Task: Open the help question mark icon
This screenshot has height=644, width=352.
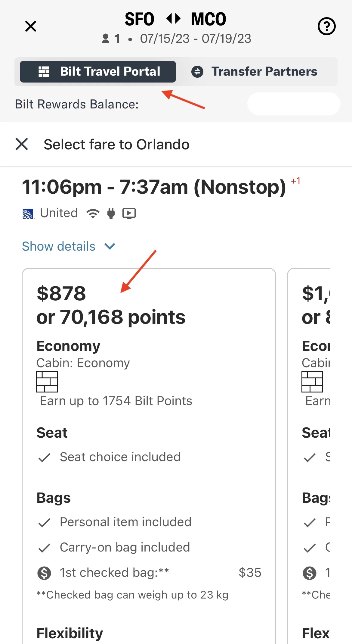Action: click(326, 27)
